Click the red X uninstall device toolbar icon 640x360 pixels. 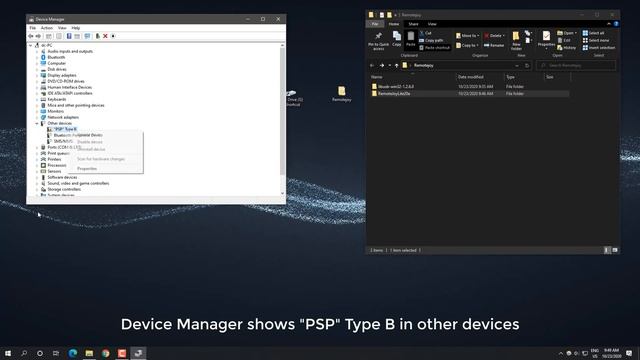[x=105, y=36]
